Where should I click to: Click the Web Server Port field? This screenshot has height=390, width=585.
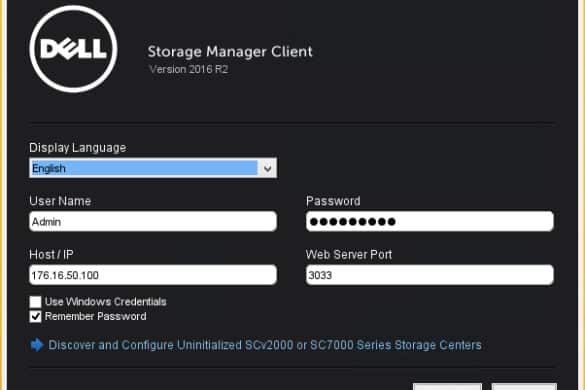pyautogui.click(x=430, y=275)
